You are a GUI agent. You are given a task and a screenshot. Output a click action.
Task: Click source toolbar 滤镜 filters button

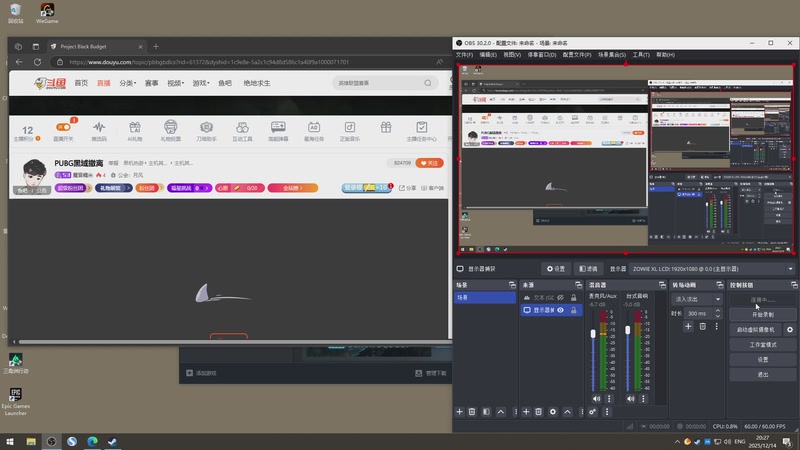(x=588, y=269)
